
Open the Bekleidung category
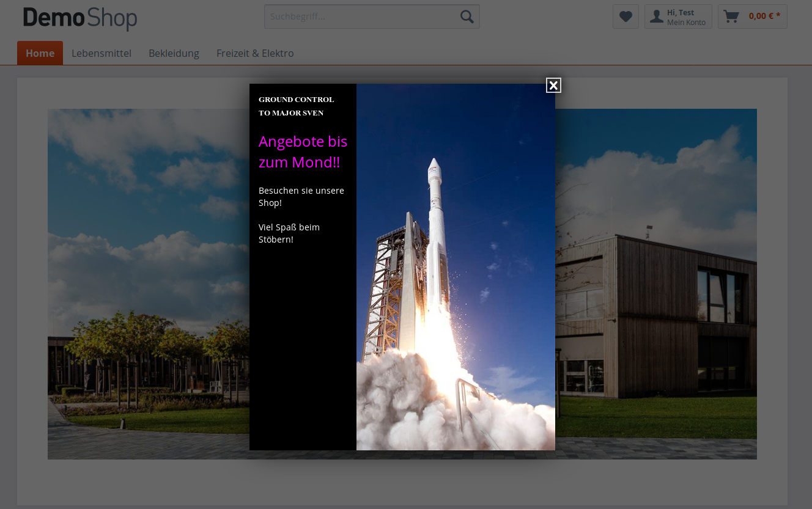(174, 53)
